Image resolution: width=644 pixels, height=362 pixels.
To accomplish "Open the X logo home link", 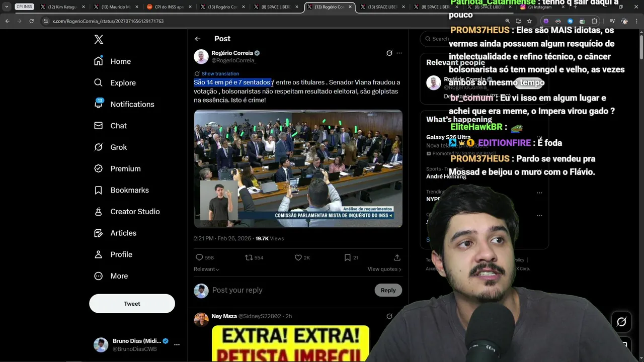I will [x=99, y=40].
